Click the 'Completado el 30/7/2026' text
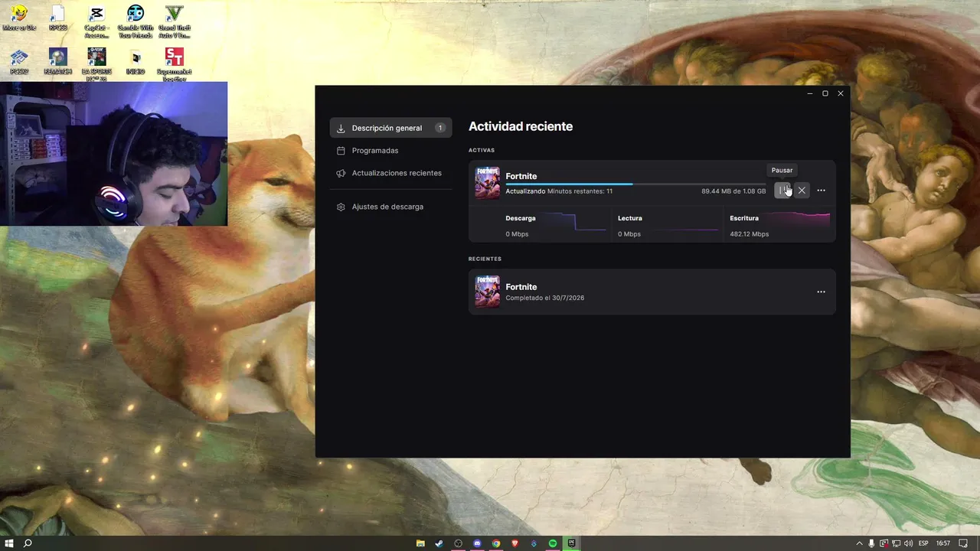 pyautogui.click(x=544, y=298)
